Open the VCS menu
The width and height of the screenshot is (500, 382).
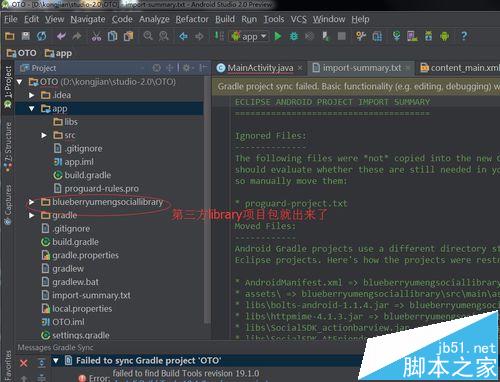pos(298,19)
